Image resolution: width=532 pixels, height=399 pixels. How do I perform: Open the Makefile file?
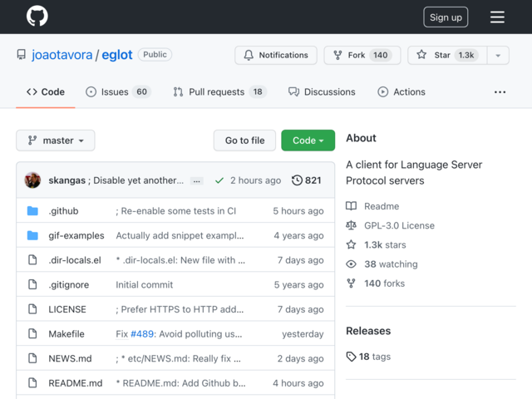click(66, 334)
